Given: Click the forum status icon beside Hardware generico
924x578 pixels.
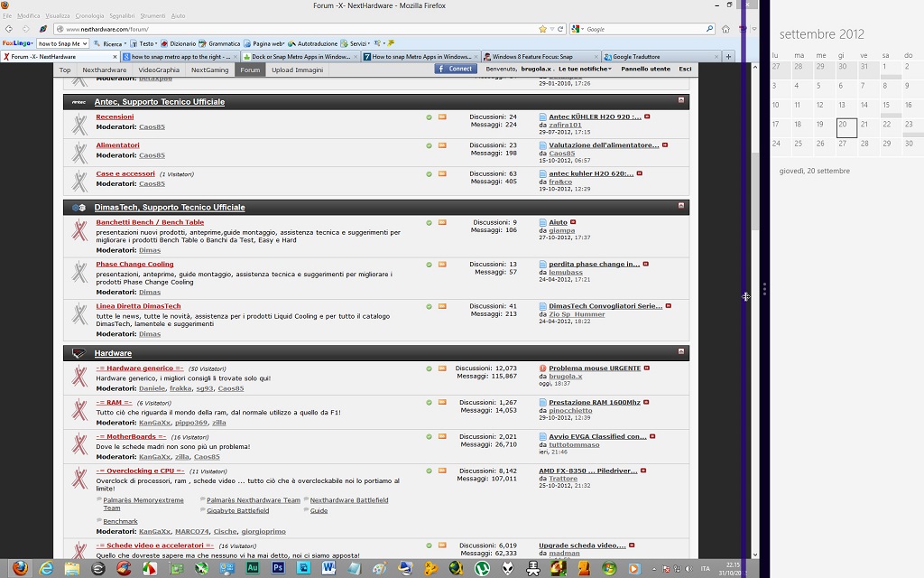Looking at the screenshot, I should 79,377.
